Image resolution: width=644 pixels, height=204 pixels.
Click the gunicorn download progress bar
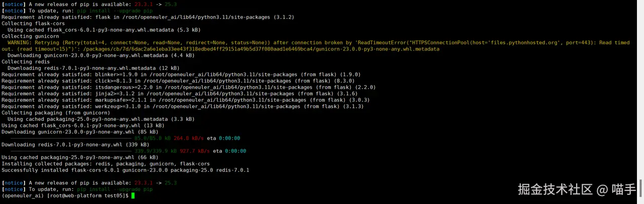point(70,139)
